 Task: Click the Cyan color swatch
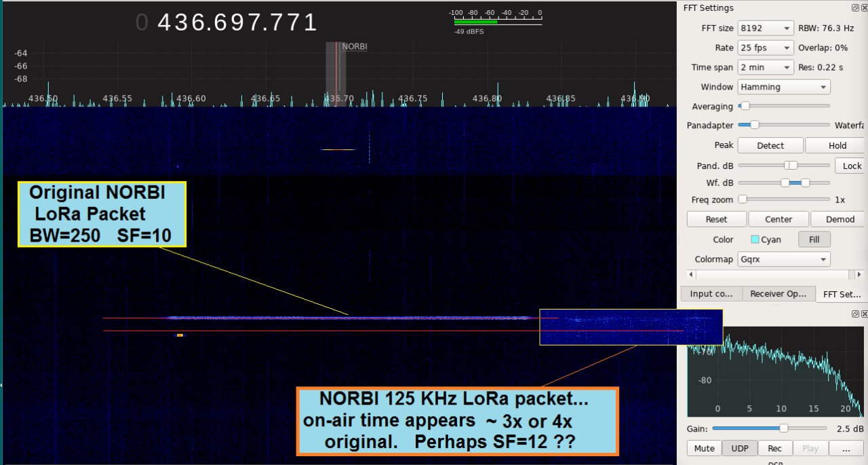(x=755, y=240)
